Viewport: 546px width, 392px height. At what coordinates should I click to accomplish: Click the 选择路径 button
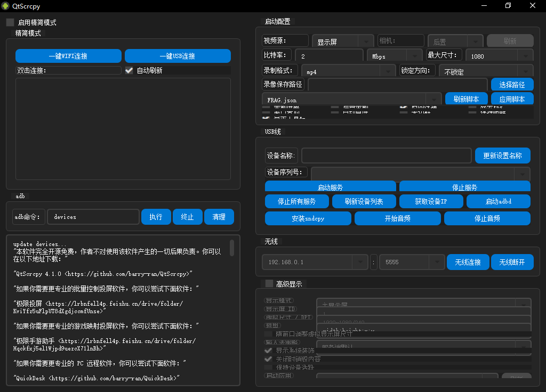(x=512, y=85)
